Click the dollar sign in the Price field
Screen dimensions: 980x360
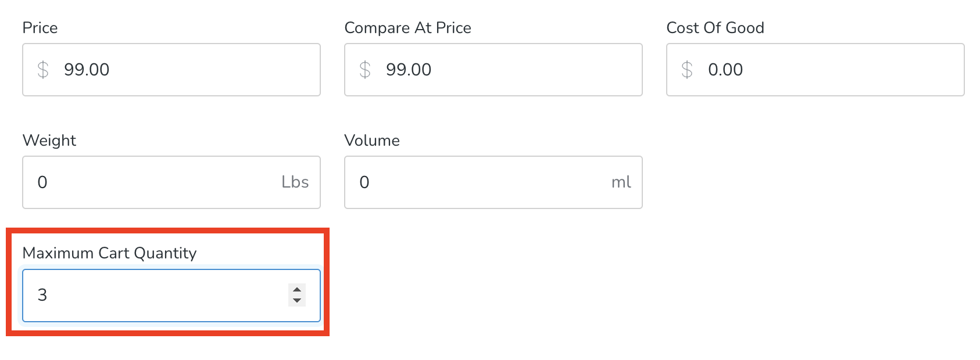[41, 70]
